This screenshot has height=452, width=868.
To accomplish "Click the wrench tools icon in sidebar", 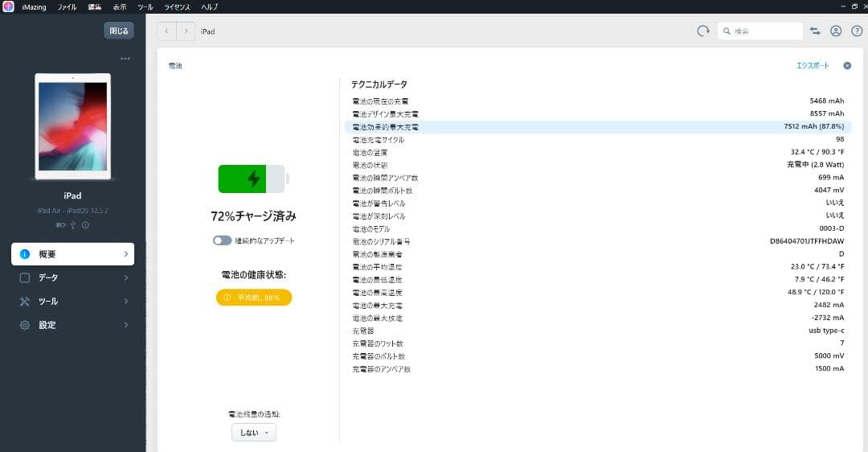I will pos(25,302).
